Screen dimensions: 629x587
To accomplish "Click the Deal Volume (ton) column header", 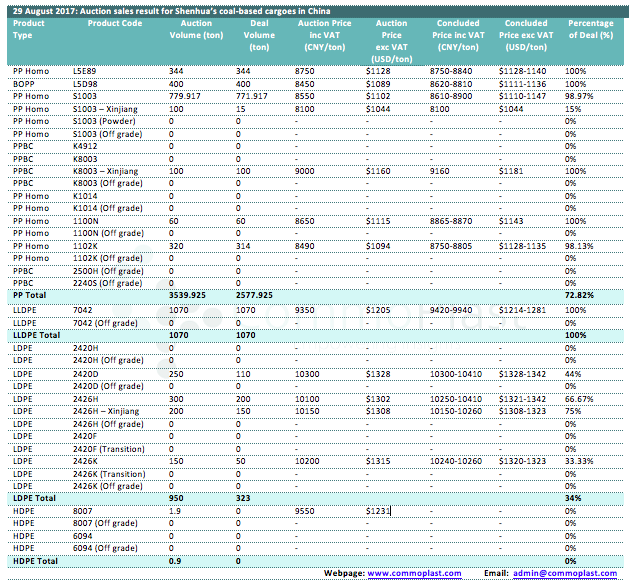I will [259, 35].
